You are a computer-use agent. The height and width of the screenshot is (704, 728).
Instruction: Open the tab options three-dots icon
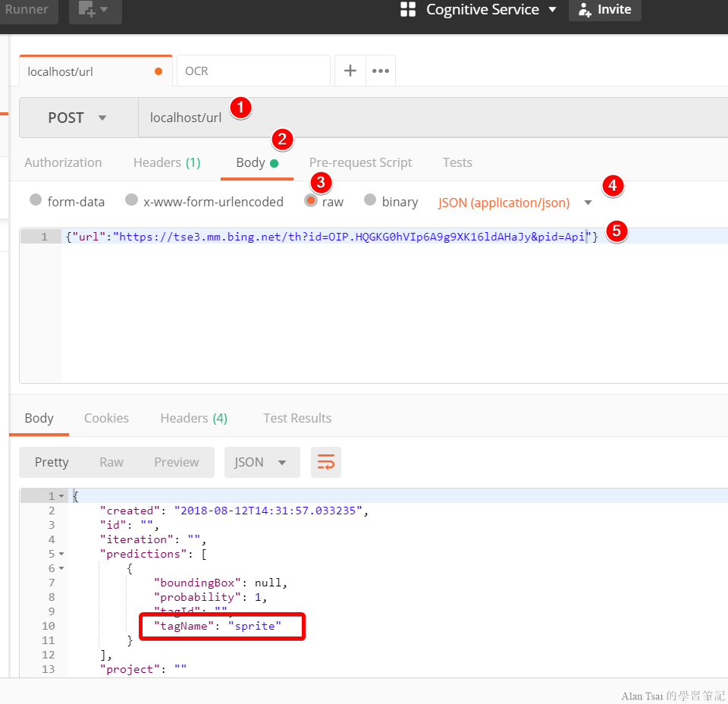tap(381, 71)
